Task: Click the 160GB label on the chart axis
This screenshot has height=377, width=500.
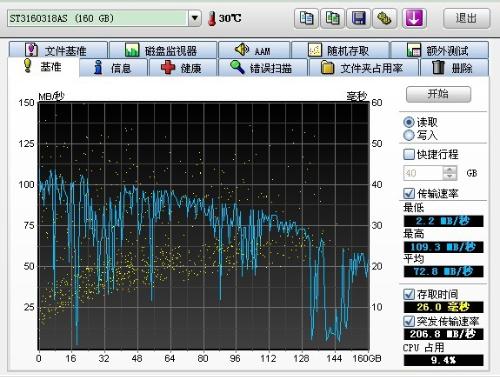Action: (366, 358)
